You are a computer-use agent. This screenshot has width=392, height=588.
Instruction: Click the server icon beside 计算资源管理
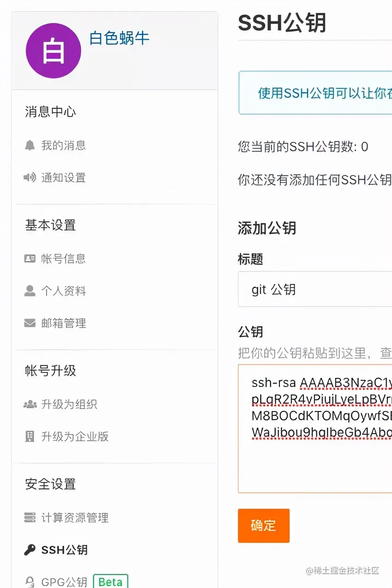point(30,517)
